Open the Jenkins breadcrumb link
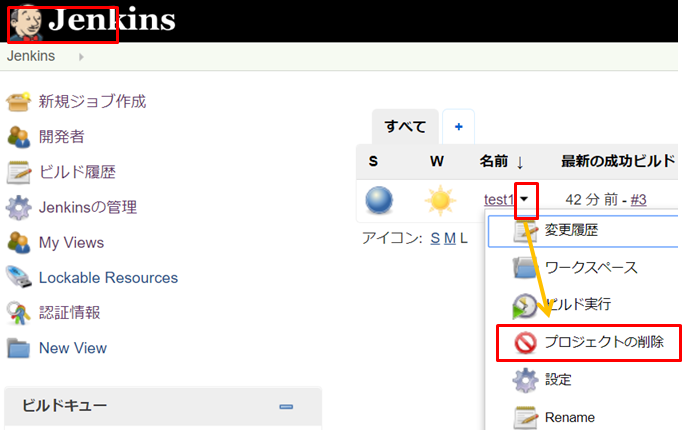The height and width of the screenshot is (430, 682). pyautogui.click(x=31, y=56)
